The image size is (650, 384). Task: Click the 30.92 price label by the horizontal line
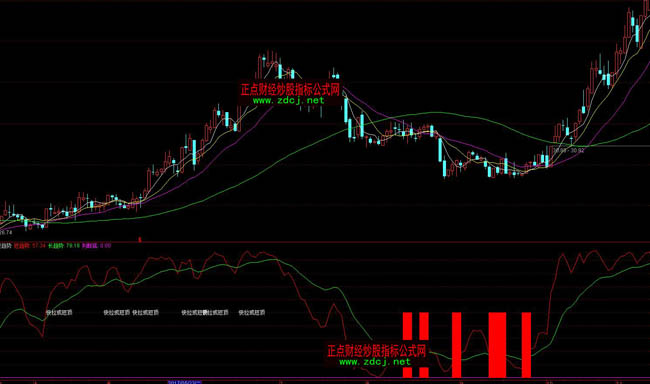click(x=577, y=151)
